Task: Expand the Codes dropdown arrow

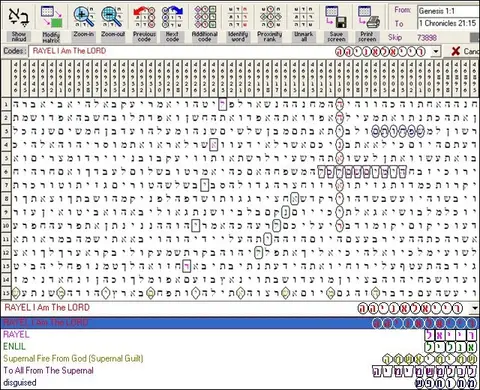Action: click(x=436, y=52)
